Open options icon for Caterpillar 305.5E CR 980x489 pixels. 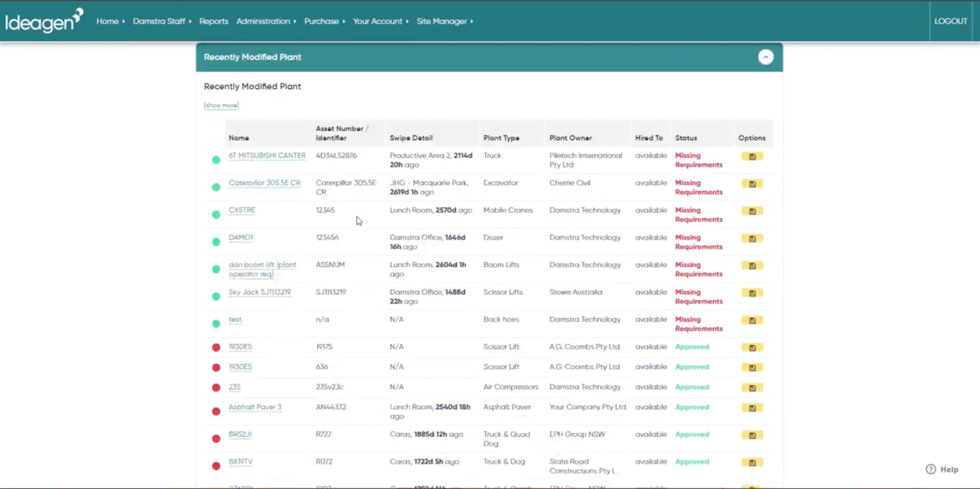pyautogui.click(x=752, y=184)
